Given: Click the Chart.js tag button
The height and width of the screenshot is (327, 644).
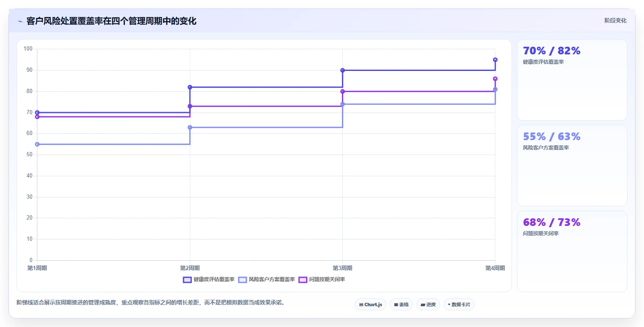Looking at the screenshot, I should click(x=370, y=304).
